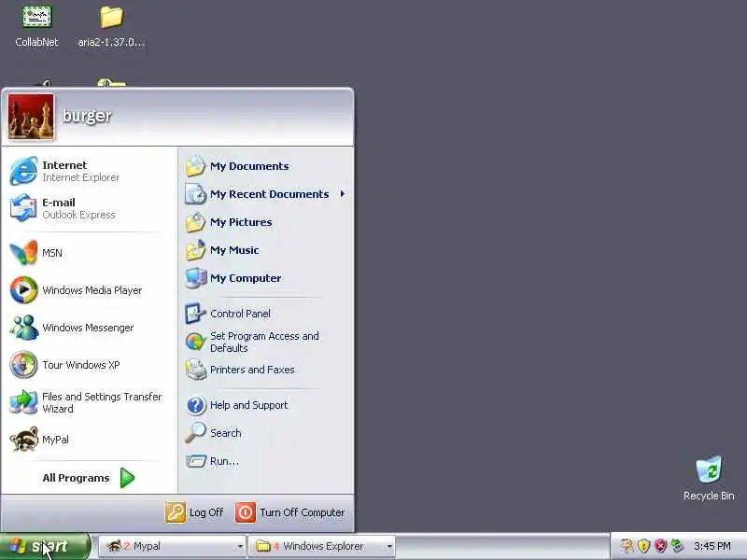Start Windows Media Player icon
Image resolution: width=747 pixels, height=560 pixels.
point(23,290)
